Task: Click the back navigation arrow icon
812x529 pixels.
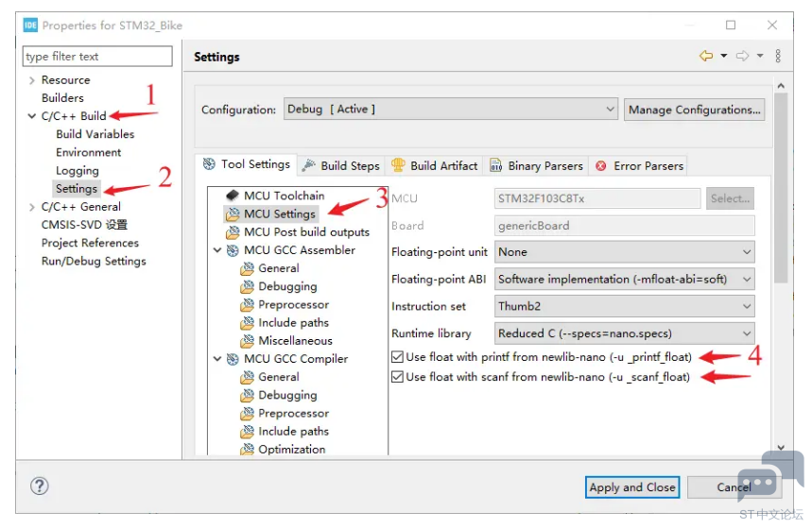Action: [x=706, y=56]
